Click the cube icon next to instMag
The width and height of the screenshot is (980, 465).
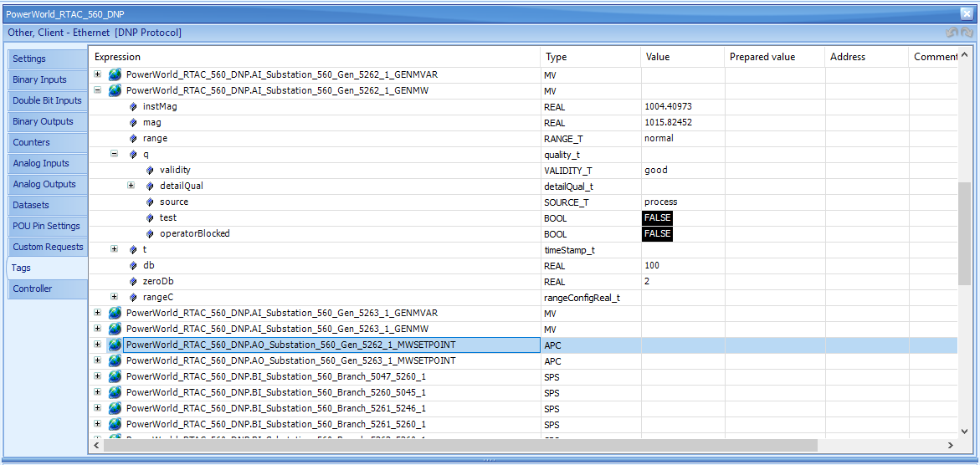pyautogui.click(x=133, y=107)
